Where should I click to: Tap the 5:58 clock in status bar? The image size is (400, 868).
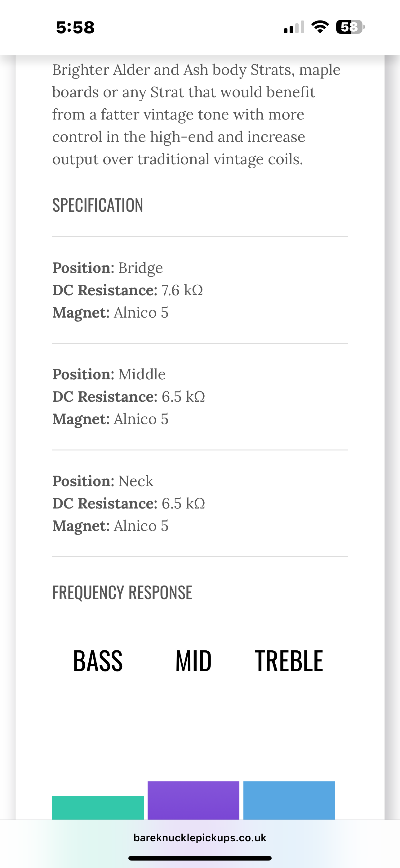[75, 28]
